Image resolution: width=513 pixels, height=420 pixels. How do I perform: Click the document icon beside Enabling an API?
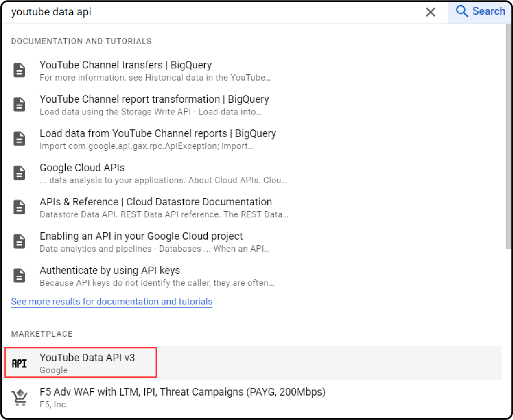[x=19, y=242]
